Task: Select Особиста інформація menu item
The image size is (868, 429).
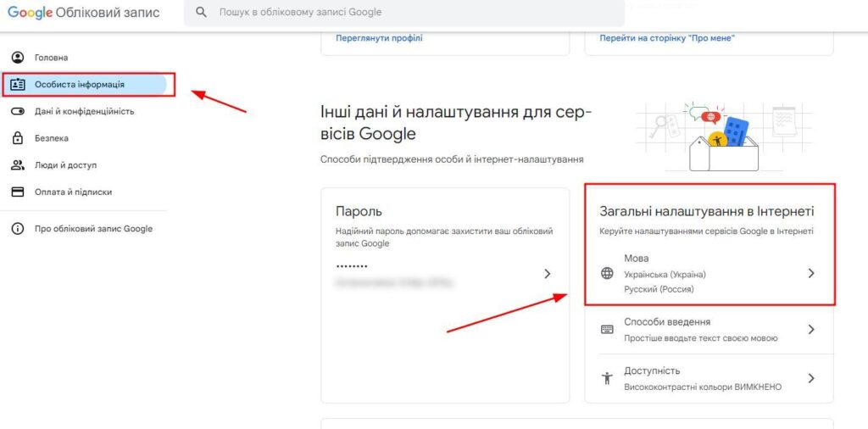Action: 83,85
